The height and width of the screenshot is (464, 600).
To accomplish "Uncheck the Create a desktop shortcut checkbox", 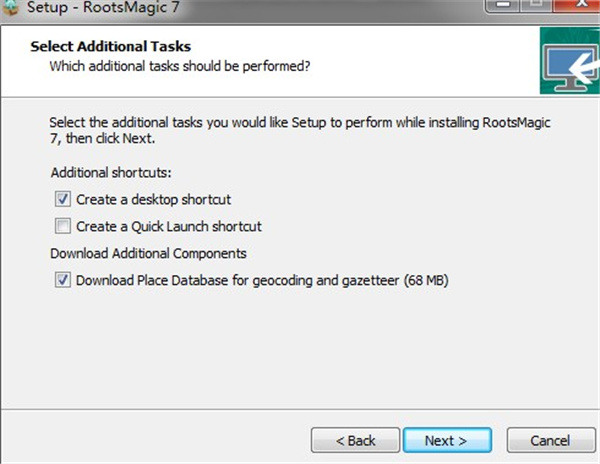I will click(x=63, y=199).
